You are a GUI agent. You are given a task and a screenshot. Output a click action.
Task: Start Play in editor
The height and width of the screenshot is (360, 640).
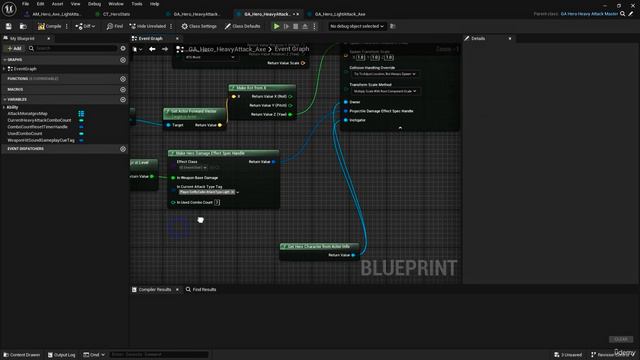click(x=276, y=26)
